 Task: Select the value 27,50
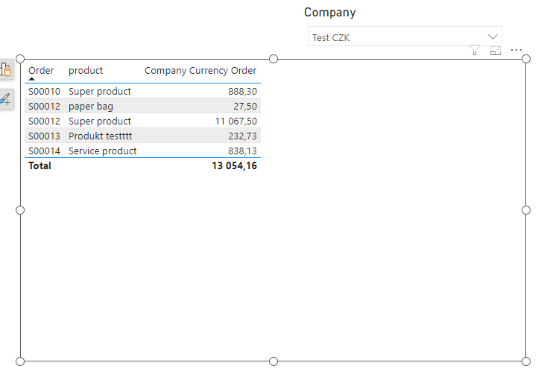245,107
